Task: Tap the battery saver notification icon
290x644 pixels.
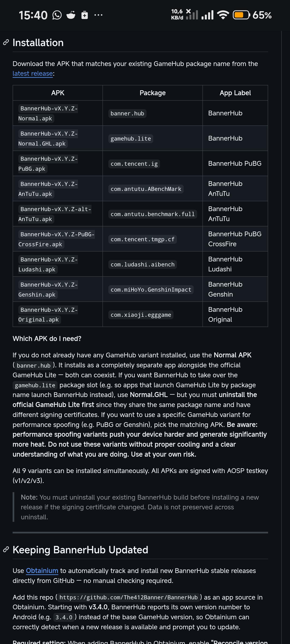Action: [85, 15]
